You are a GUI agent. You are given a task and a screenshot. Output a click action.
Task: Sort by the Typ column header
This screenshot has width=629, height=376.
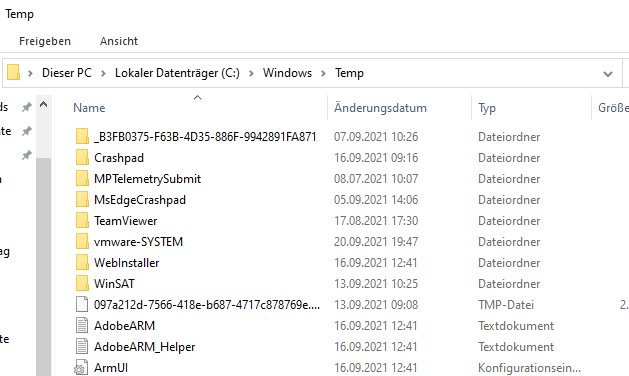[487, 108]
